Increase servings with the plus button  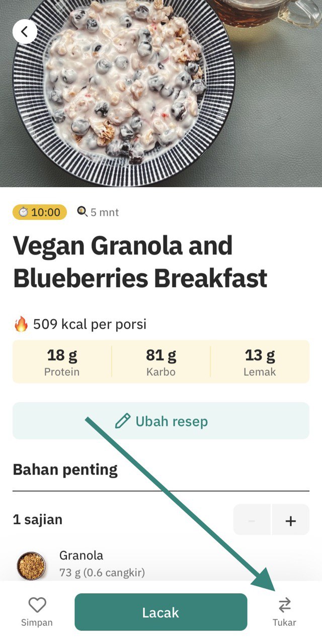pyautogui.click(x=290, y=520)
